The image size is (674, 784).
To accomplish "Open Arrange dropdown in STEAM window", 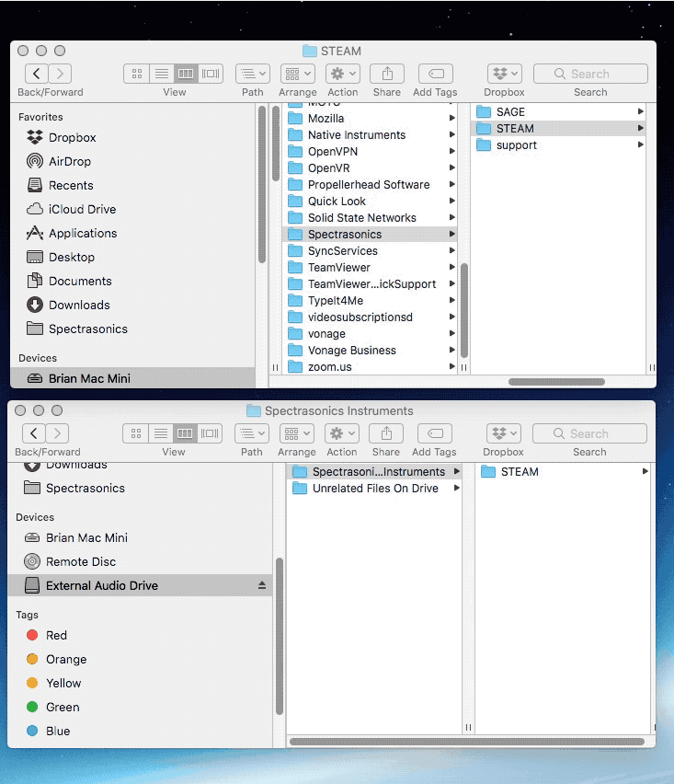I will pyautogui.click(x=298, y=74).
